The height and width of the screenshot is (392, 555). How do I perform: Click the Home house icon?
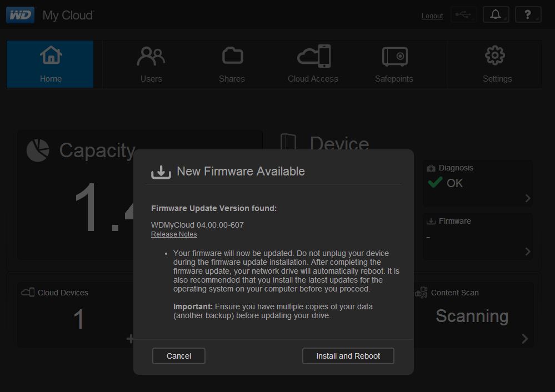pos(51,55)
